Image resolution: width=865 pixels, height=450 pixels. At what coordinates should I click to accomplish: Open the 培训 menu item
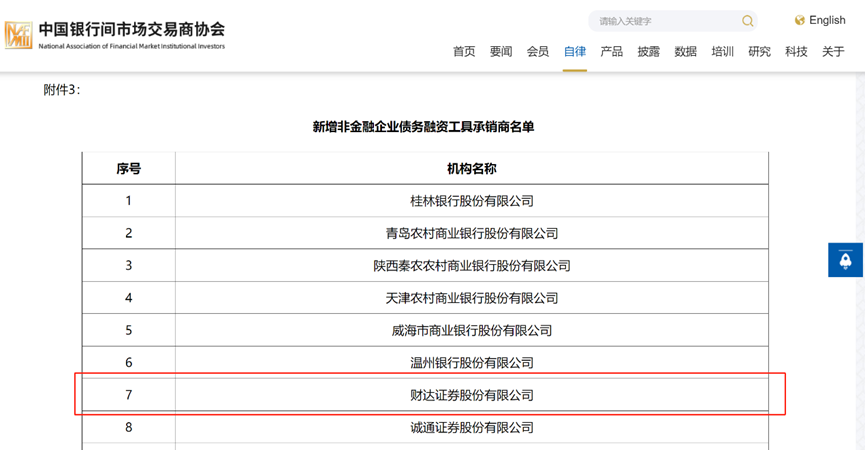pyautogui.click(x=723, y=51)
